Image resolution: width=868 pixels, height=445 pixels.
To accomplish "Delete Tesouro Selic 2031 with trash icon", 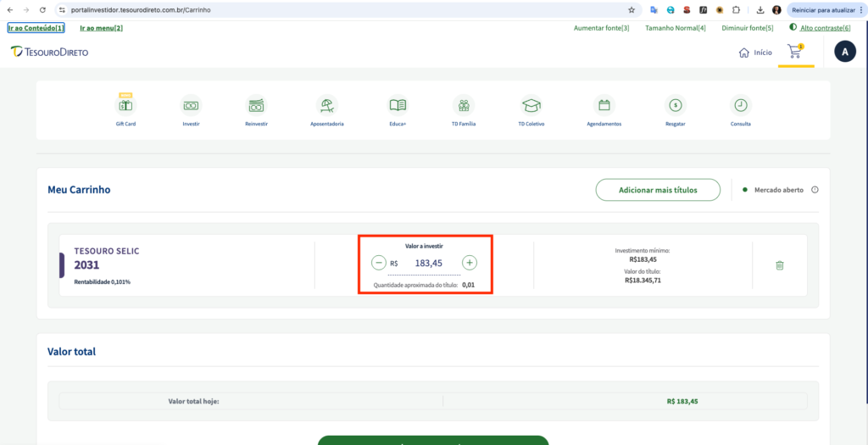I will pos(779,265).
